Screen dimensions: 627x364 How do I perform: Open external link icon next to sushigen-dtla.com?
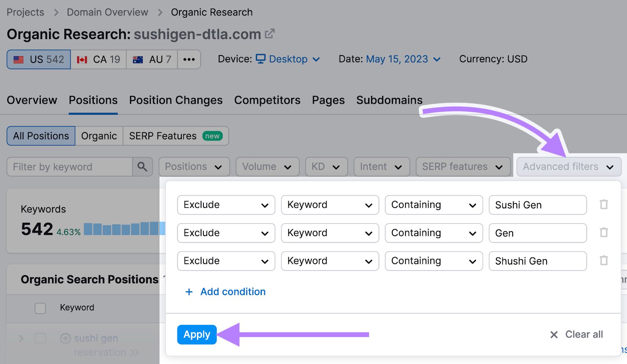[270, 34]
